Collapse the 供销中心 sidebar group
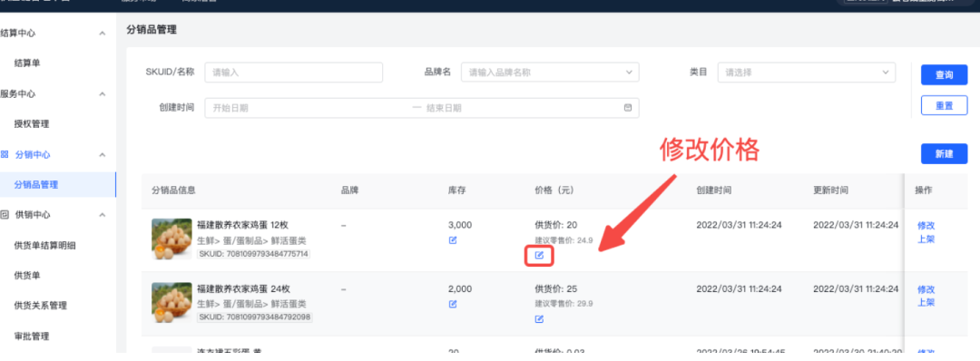The height and width of the screenshot is (361, 980). pos(103,215)
